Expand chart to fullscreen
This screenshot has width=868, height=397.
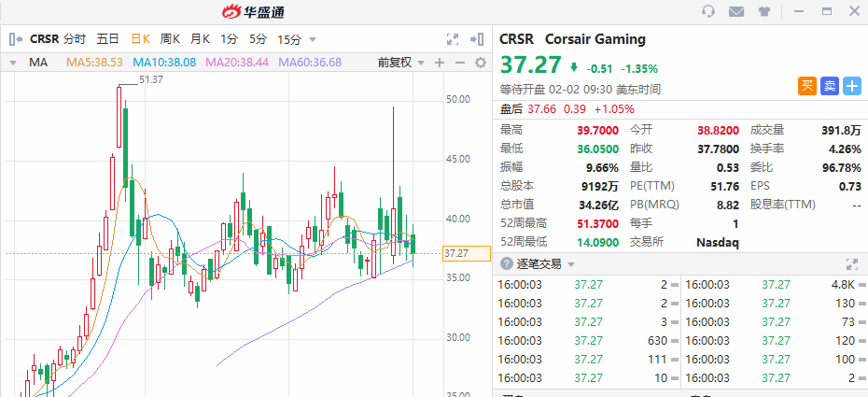(x=453, y=39)
